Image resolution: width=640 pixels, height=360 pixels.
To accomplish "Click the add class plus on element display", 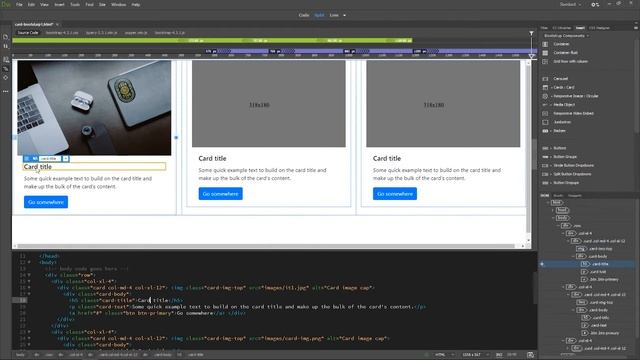I will 66,158.
